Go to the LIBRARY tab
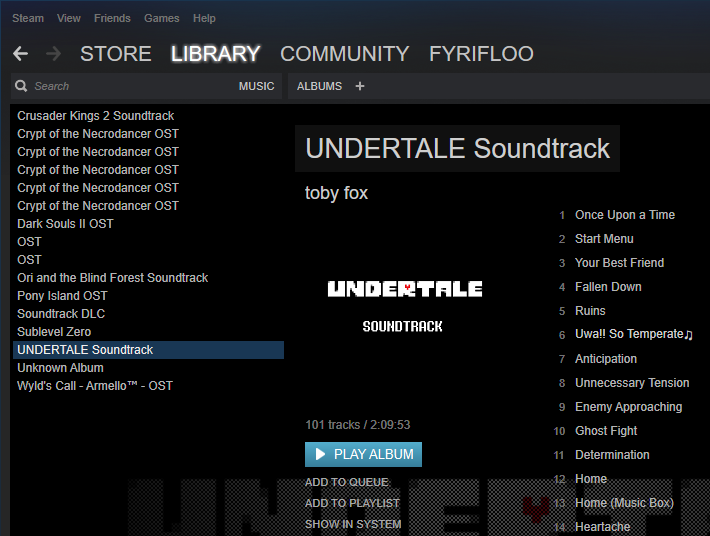 coord(216,54)
